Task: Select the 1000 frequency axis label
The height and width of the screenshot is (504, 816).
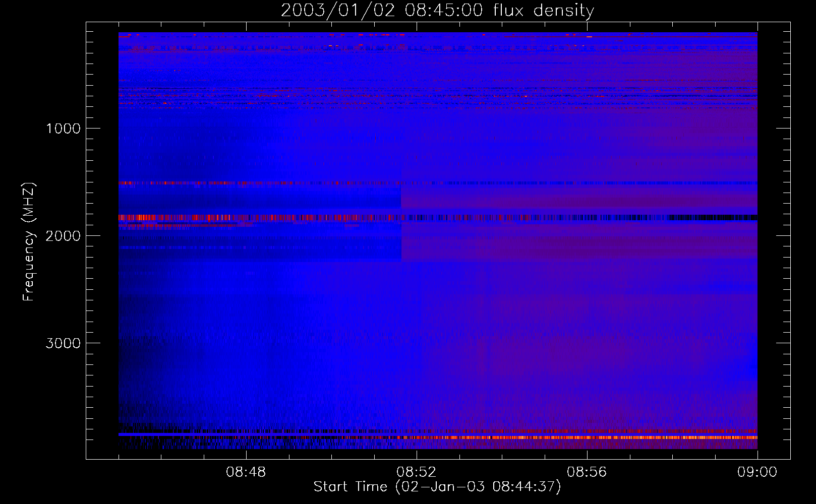Action: coord(63,129)
